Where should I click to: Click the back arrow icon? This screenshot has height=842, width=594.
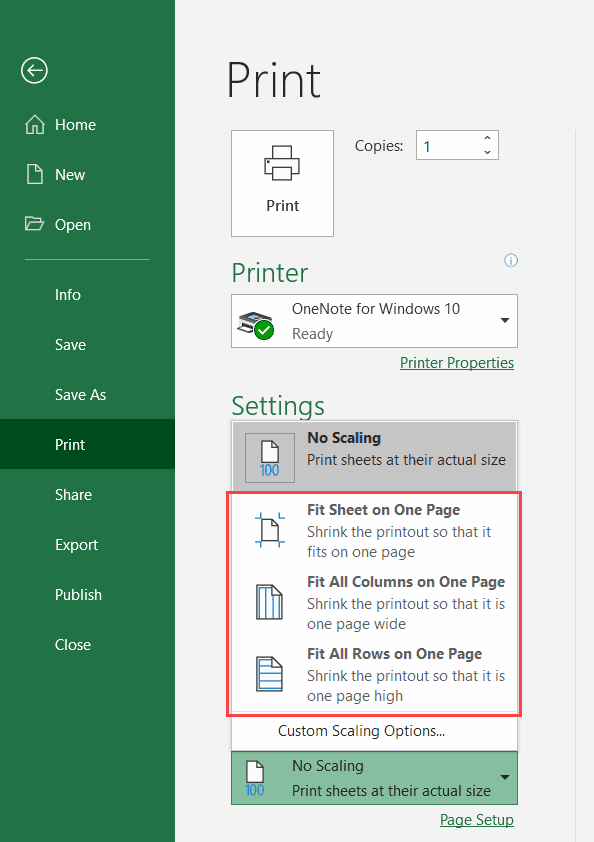34,70
